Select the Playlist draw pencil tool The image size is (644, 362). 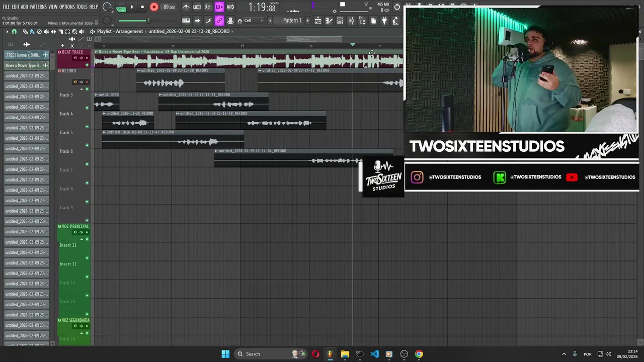[x=25, y=32]
